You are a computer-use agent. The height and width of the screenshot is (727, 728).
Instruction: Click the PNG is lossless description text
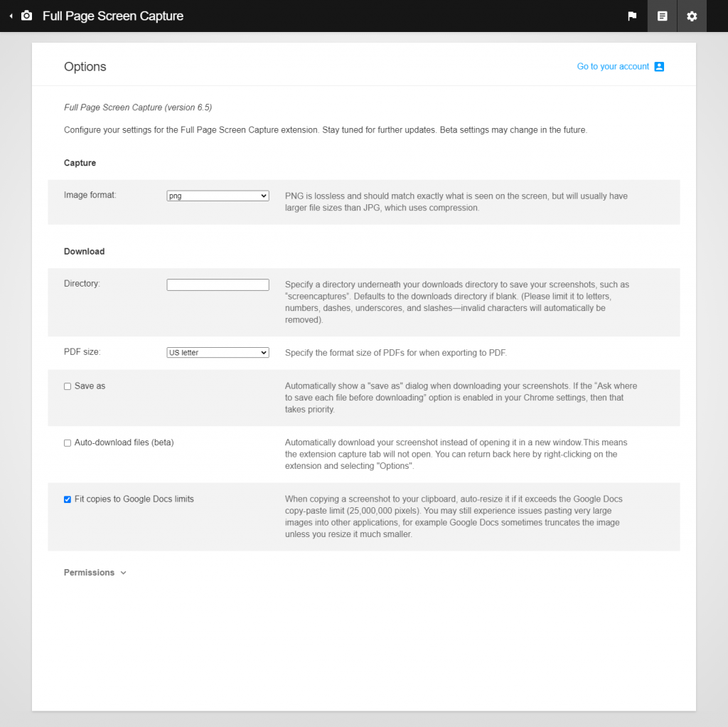tap(456, 202)
